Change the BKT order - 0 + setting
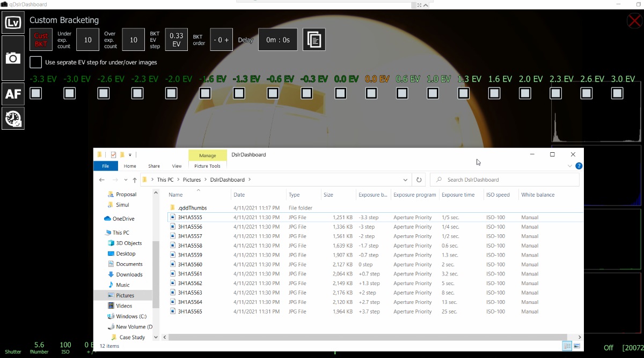The width and height of the screenshot is (644, 358). pyautogui.click(x=221, y=40)
